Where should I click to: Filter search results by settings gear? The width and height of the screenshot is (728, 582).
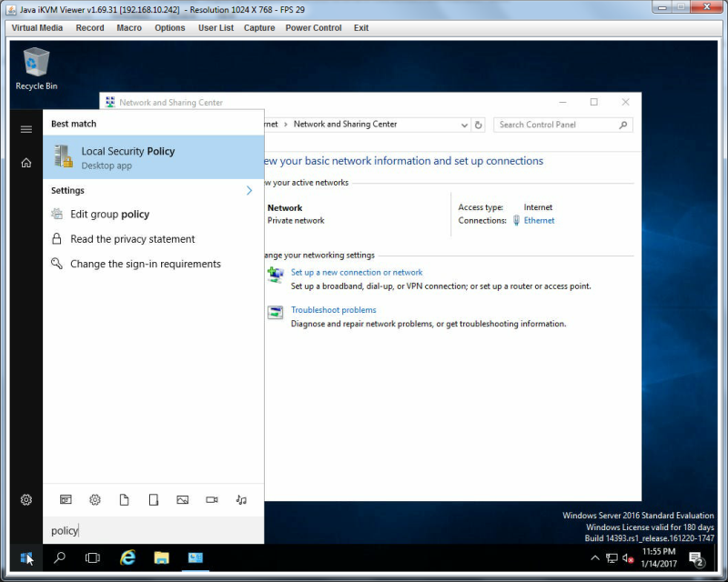tap(95, 500)
